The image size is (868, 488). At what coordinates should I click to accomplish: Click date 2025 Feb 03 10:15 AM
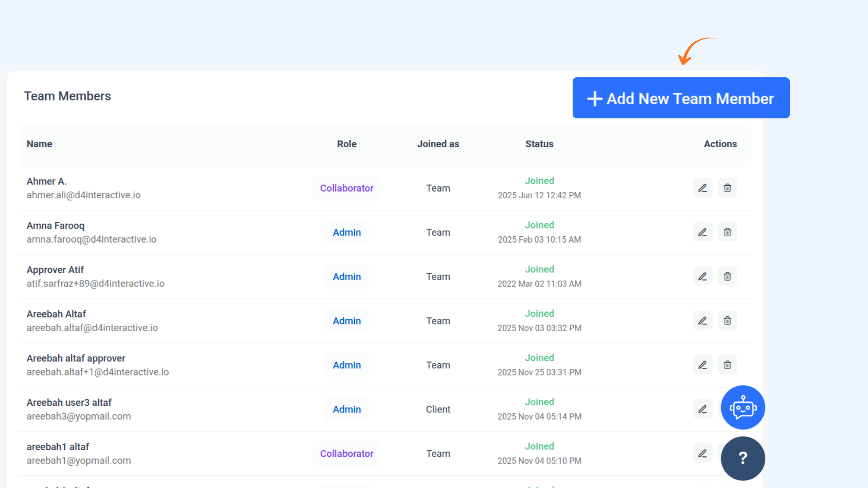coord(539,239)
